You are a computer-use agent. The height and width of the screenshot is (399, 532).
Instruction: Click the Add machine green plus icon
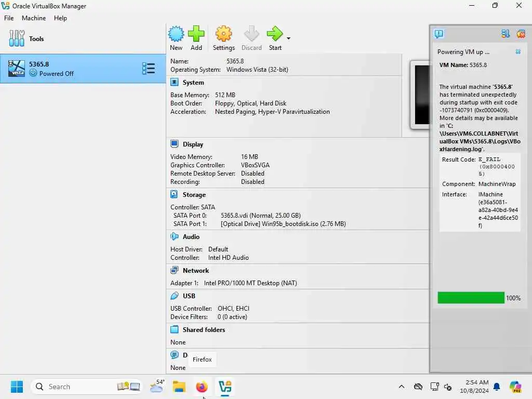click(x=196, y=34)
